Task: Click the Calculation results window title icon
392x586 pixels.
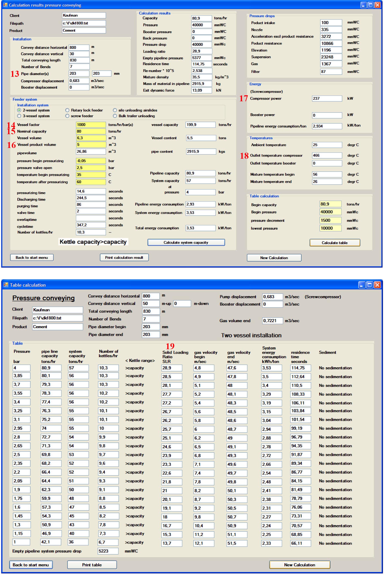Action: [x=5, y=5]
